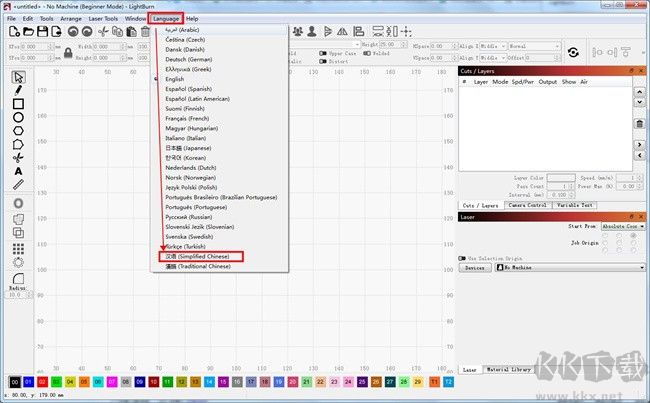
Task: Select center Job Origin radio button
Action: 619,243
